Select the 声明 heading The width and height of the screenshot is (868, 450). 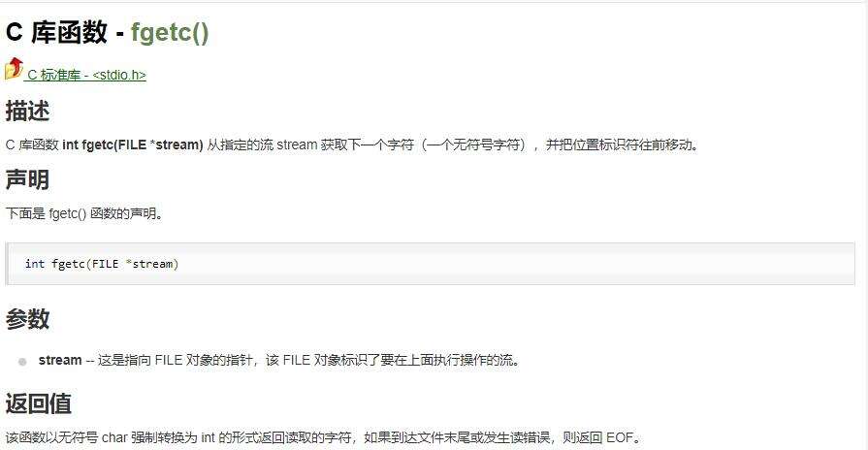[28, 179]
